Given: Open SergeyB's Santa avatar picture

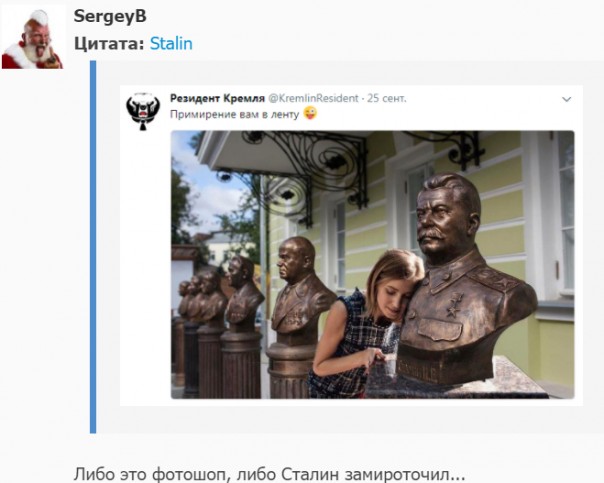Looking at the screenshot, I should point(33,38).
